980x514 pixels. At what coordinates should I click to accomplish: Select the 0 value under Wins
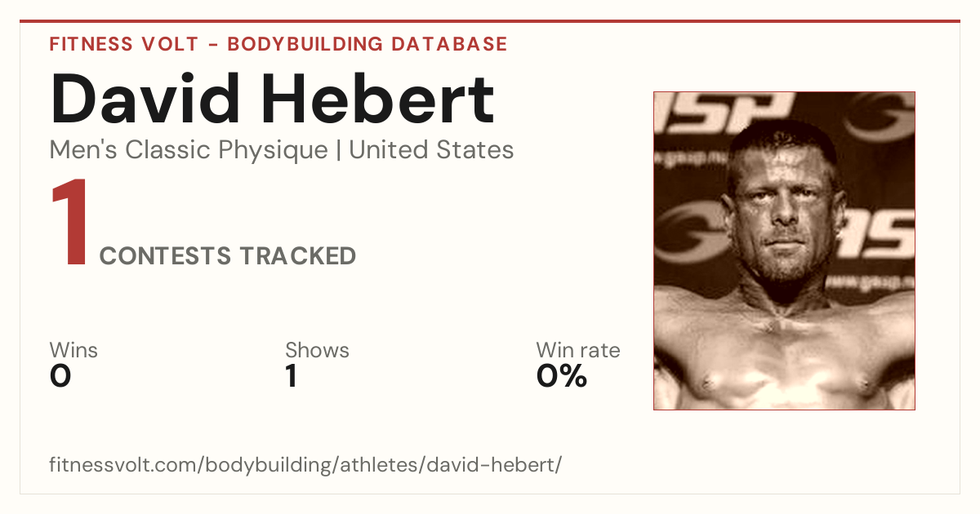point(60,376)
